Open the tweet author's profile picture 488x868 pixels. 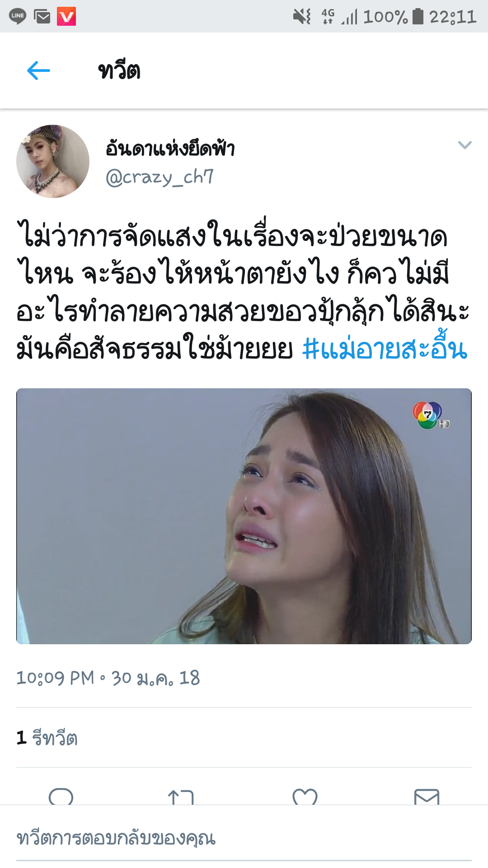pos(53,161)
